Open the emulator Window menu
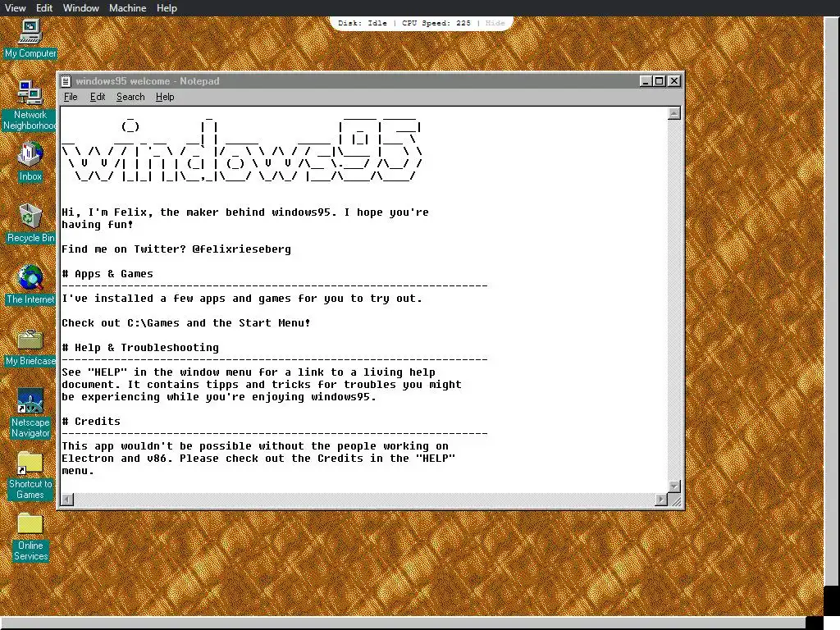The width and height of the screenshot is (840, 630). (81, 8)
